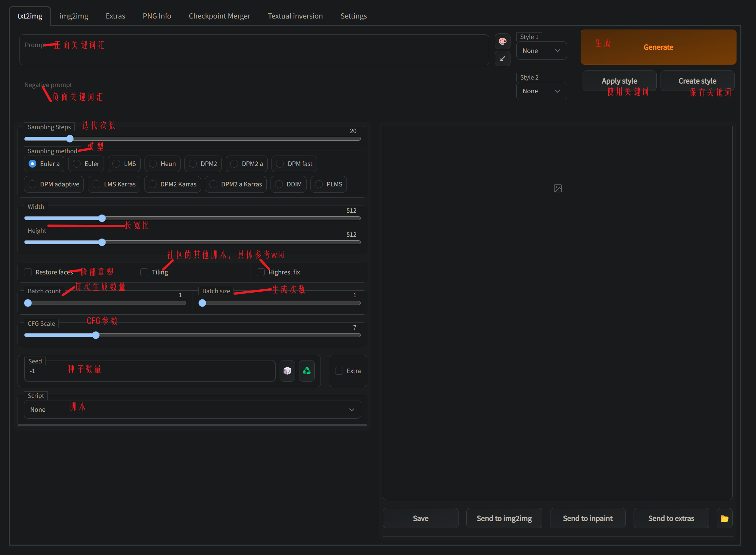Enable the Restore faces checkbox
Image resolution: width=756 pixels, height=555 pixels.
tap(28, 272)
